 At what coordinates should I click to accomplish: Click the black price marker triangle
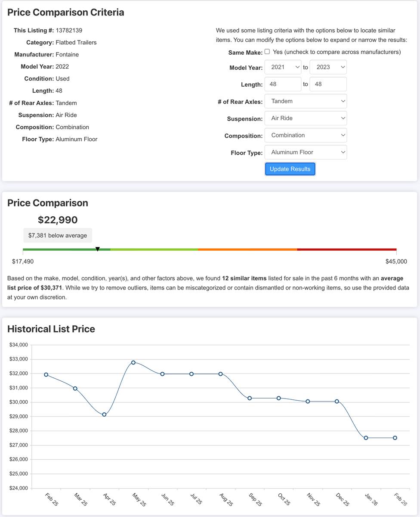(x=98, y=249)
